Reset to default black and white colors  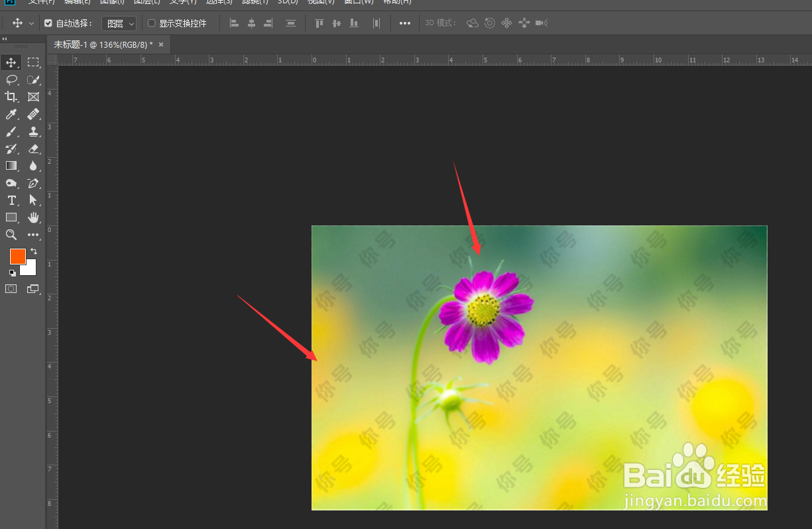point(12,272)
